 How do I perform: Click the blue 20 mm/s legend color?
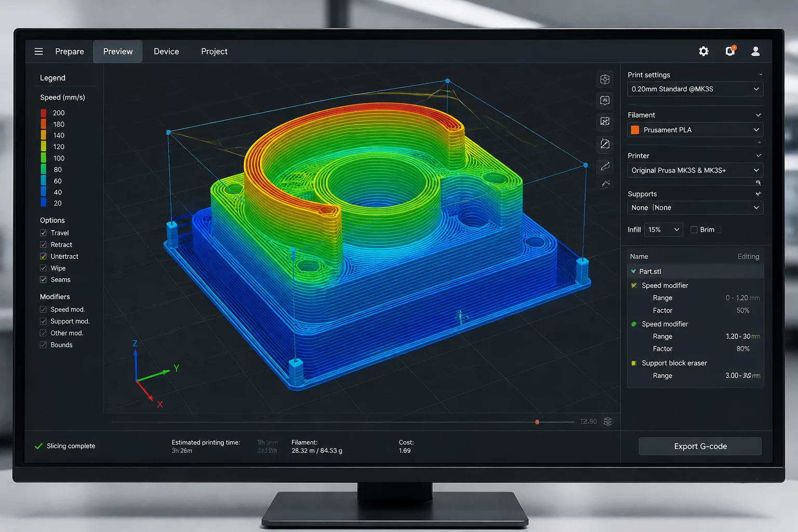click(x=44, y=203)
